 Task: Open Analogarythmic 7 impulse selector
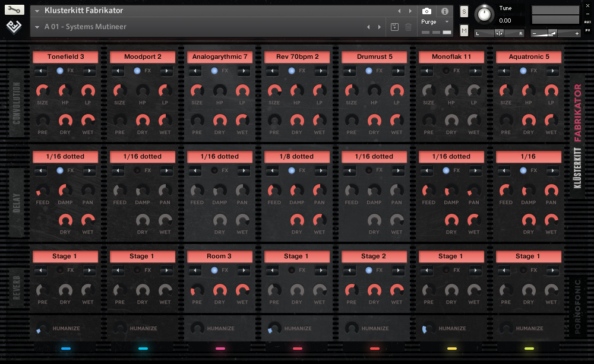(x=220, y=57)
